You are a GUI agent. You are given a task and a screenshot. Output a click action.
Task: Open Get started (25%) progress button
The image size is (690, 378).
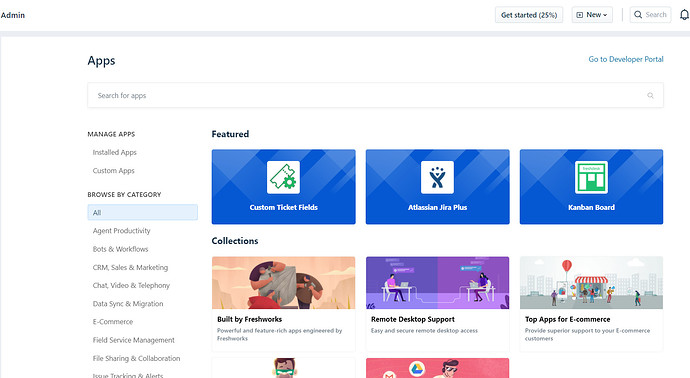tap(529, 15)
